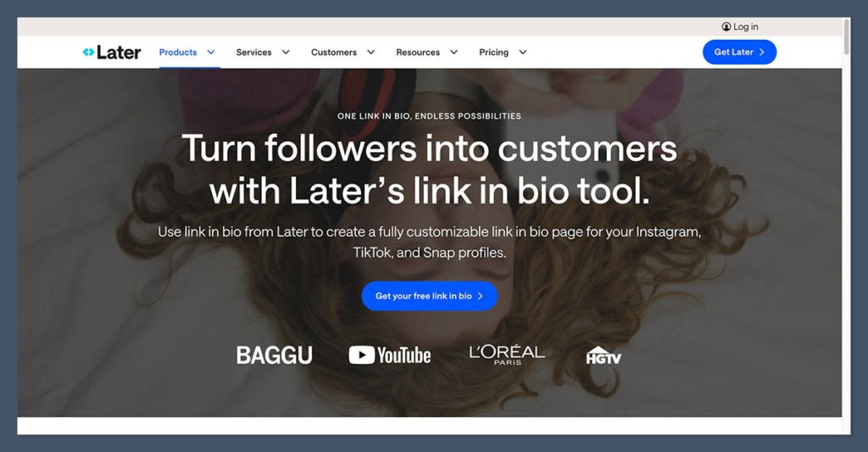This screenshot has height=452, width=868.
Task: Click the Later logo icon
Action: [x=88, y=52]
